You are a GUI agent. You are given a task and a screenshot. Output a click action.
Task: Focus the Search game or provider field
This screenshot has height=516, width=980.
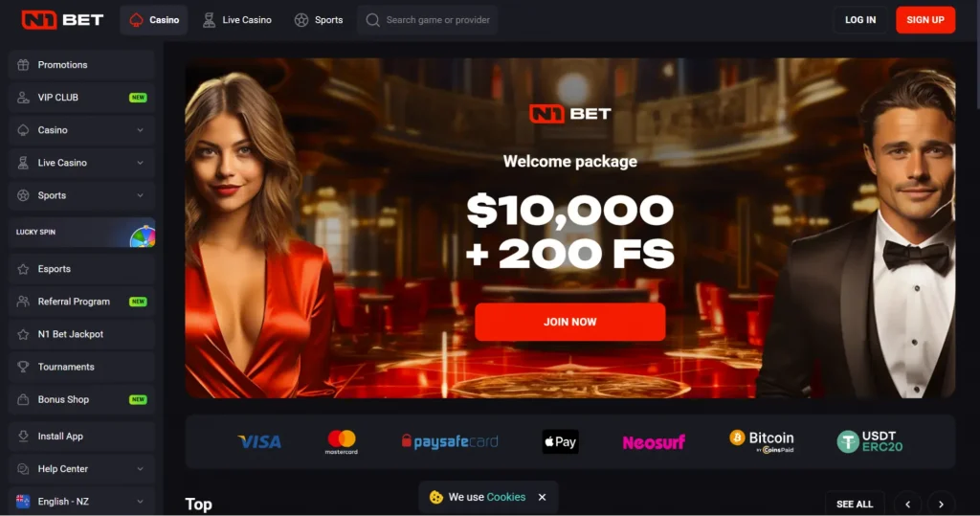[x=428, y=20]
